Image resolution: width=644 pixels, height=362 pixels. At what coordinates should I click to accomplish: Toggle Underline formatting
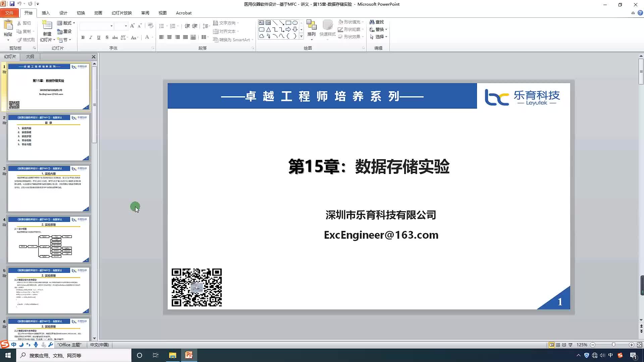(x=99, y=38)
